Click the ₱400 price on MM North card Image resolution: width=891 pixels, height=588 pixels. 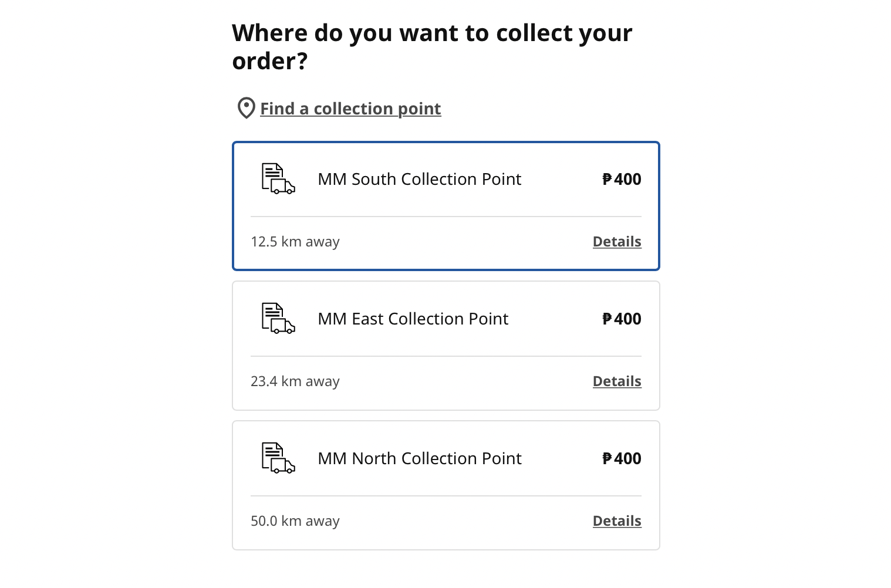(x=622, y=458)
